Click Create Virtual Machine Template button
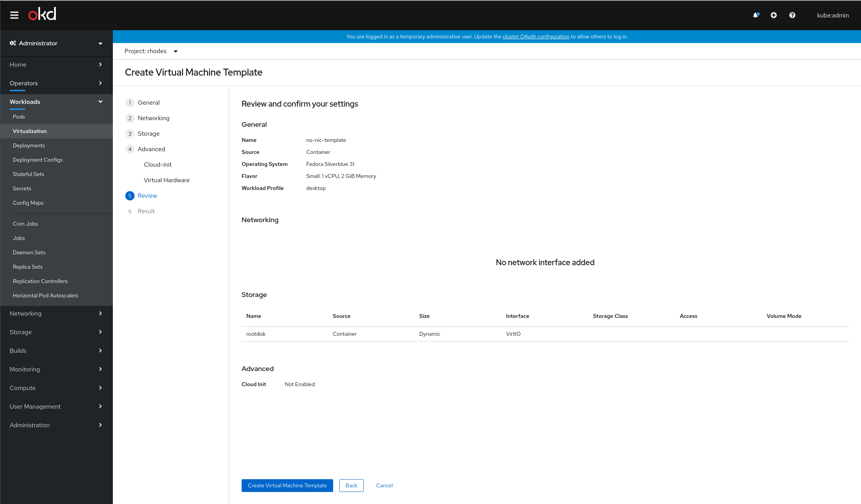 pos(287,486)
